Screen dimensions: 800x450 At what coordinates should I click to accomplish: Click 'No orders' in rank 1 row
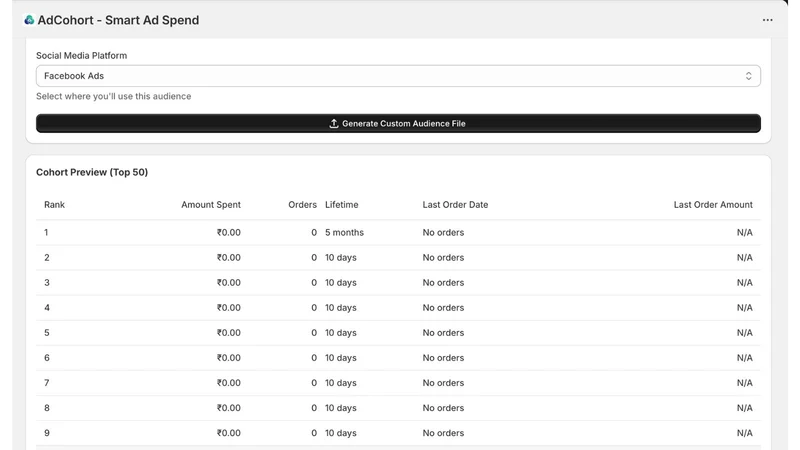pos(443,233)
